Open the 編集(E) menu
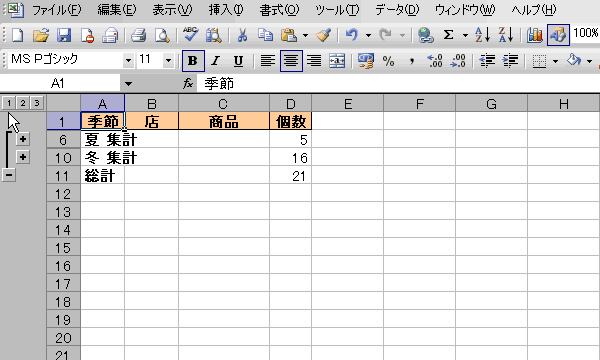The width and height of the screenshot is (600, 360). click(117, 10)
